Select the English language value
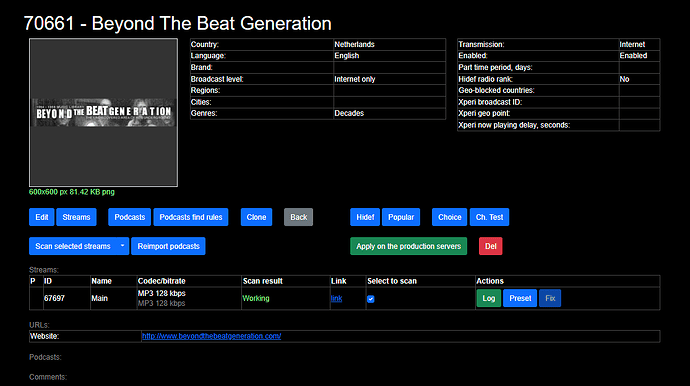 (x=347, y=56)
